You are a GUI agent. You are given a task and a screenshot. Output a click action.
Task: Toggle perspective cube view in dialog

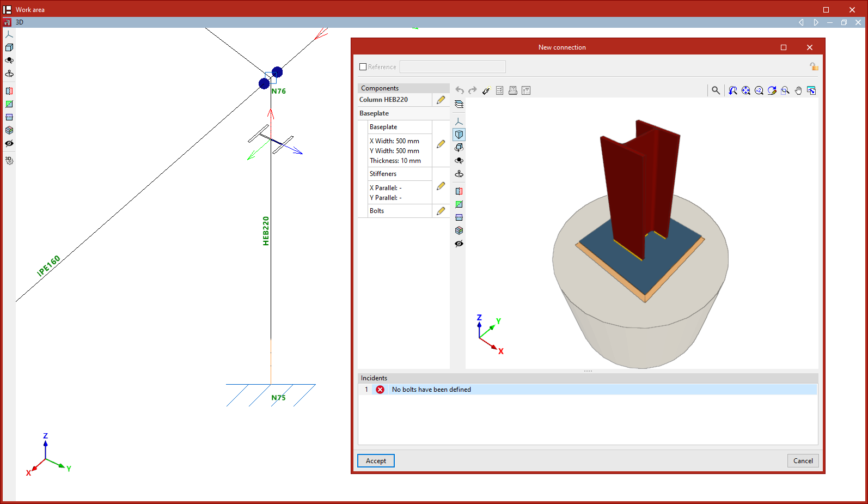click(x=459, y=135)
